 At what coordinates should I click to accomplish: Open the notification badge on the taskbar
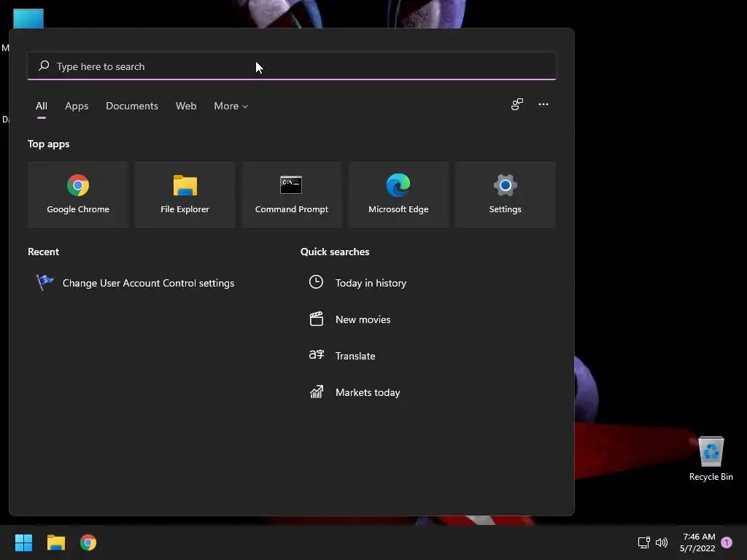pyautogui.click(x=727, y=542)
